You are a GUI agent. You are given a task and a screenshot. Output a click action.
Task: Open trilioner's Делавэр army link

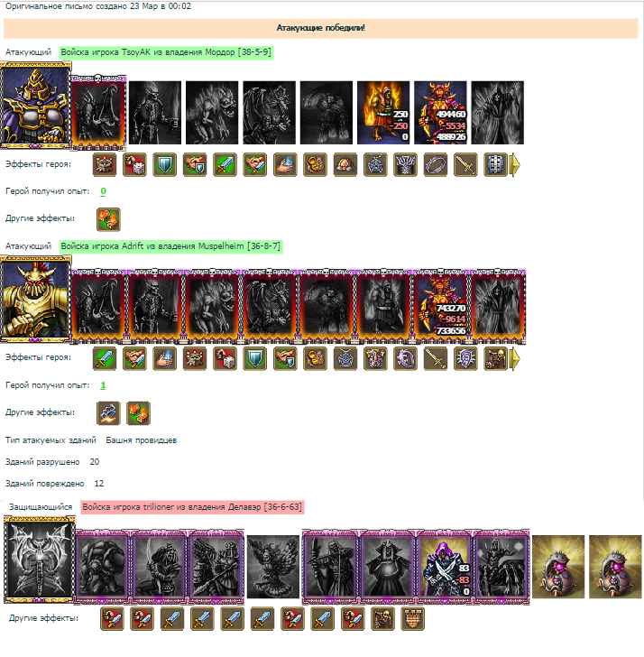coord(192,507)
